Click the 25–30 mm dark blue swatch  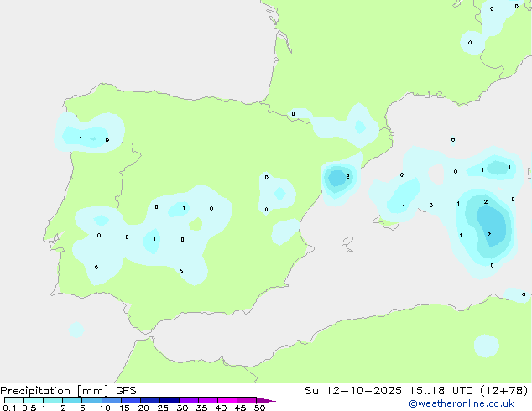(169, 400)
